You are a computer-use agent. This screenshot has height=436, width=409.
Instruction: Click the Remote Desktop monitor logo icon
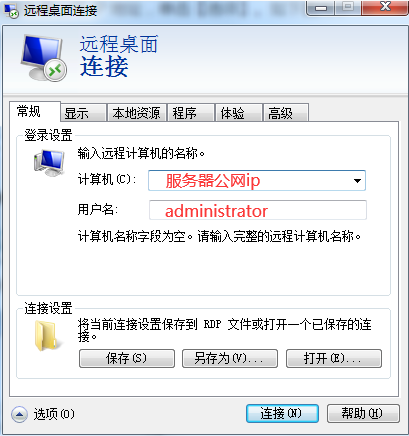coord(43,57)
